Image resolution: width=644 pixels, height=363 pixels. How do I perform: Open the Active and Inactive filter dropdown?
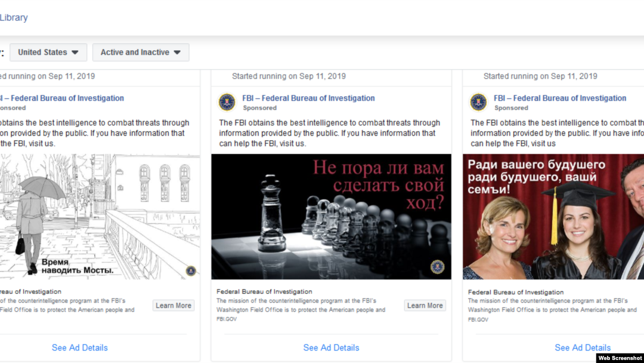pyautogui.click(x=141, y=52)
